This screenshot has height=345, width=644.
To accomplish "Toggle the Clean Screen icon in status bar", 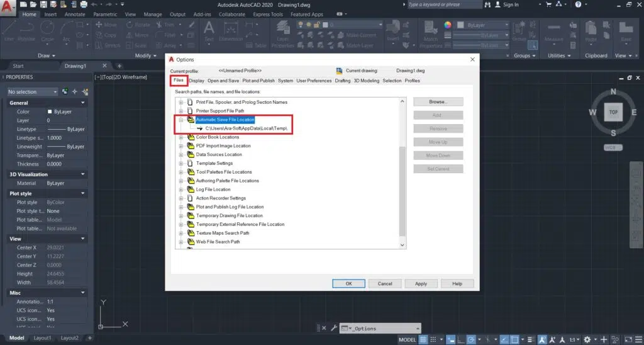I will tap(628, 340).
